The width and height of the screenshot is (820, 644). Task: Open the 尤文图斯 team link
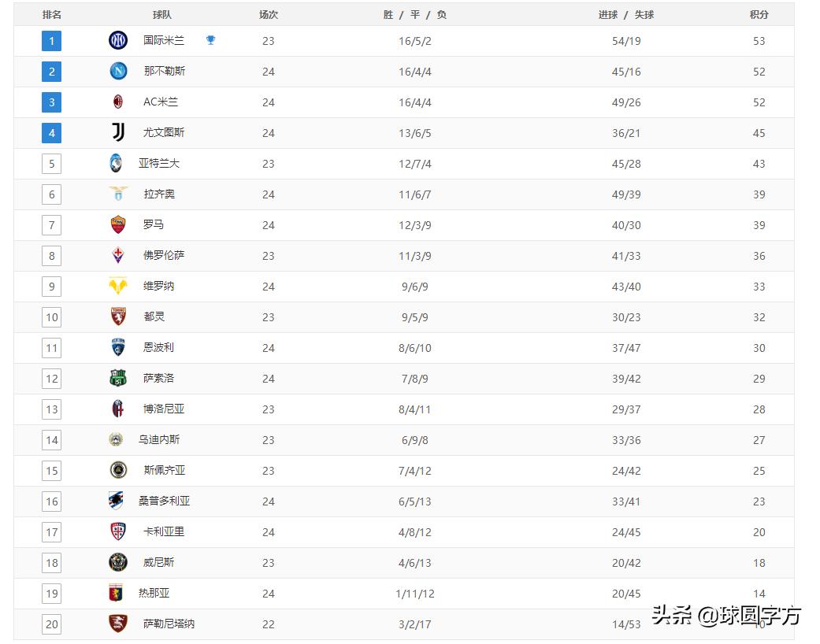coord(164,132)
